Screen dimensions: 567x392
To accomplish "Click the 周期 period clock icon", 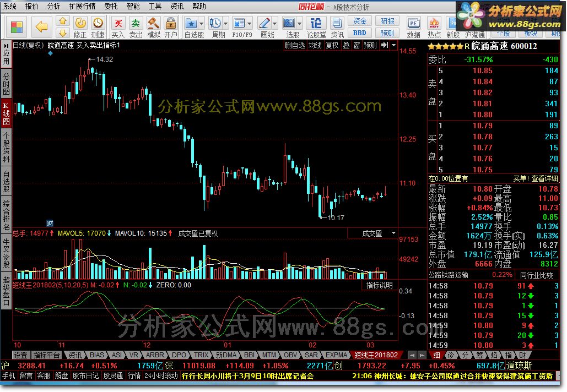I will point(215,24).
